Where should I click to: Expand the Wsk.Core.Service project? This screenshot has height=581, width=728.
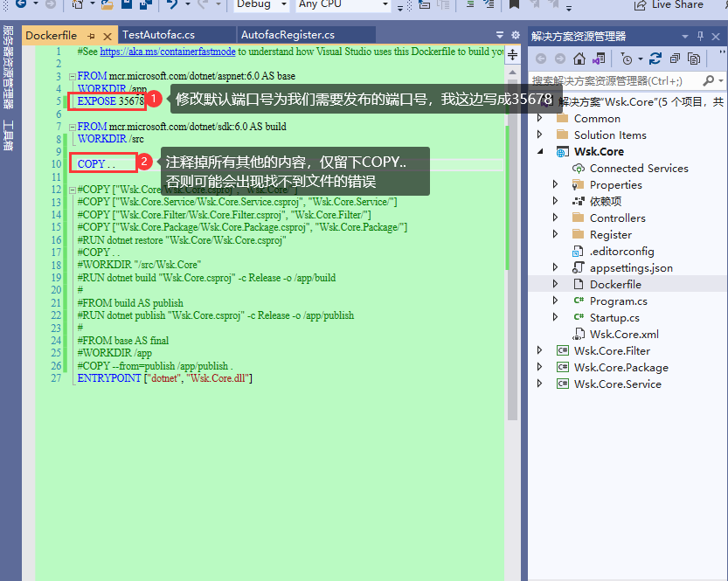(x=539, y=384)
